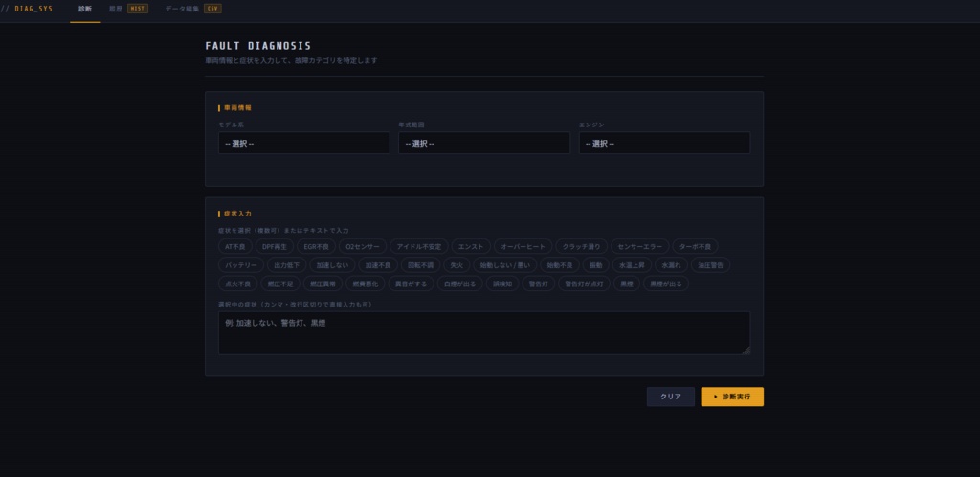
Task: Toggle the 異音がする chip
Action: [x=411, y=284]
